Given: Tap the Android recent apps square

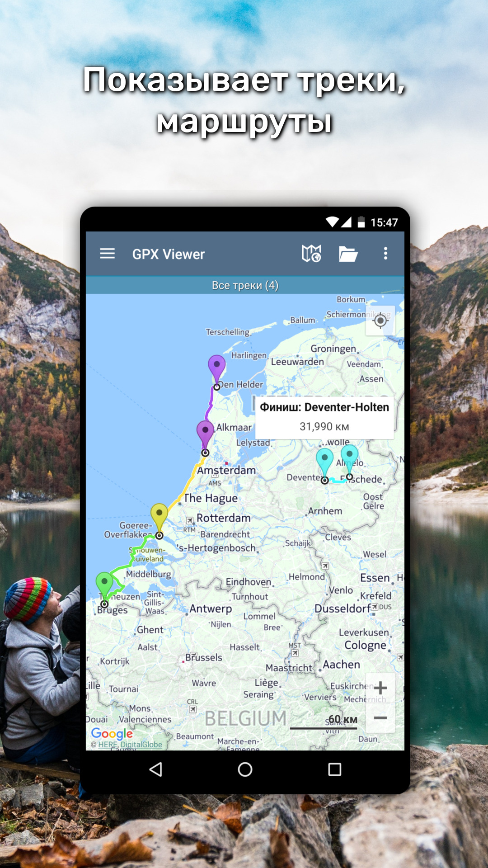Looking at the screenshot, I should point(334,769).
